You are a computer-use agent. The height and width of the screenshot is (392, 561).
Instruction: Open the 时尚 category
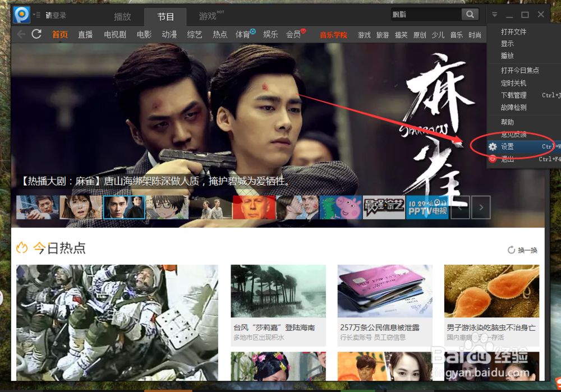click(475, 35)
